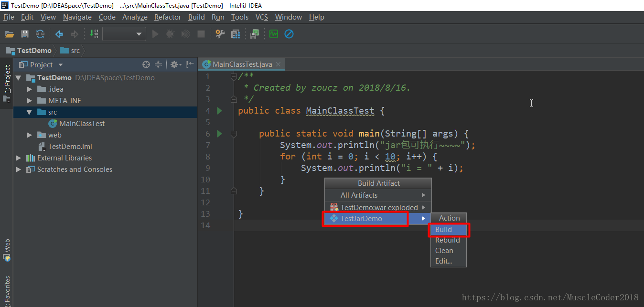
Task: Expand the META-INF folder
Action: (30, 101)
